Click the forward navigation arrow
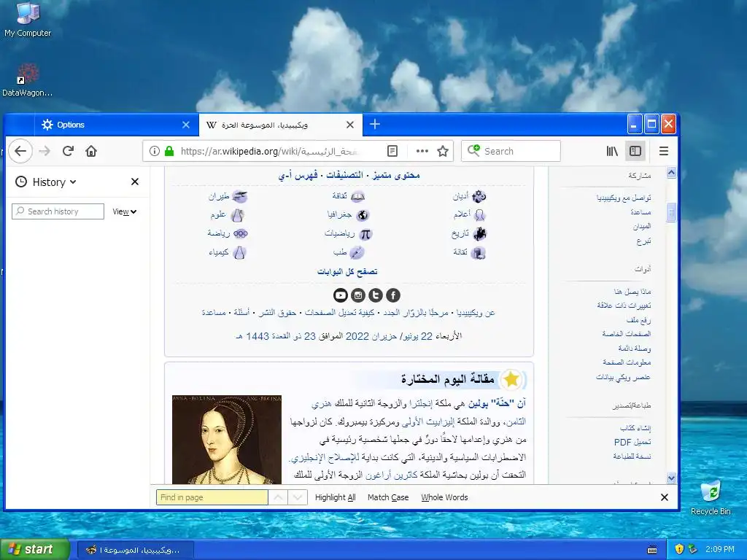The width and height of the screenshot is (747, 560). point(44,151)
